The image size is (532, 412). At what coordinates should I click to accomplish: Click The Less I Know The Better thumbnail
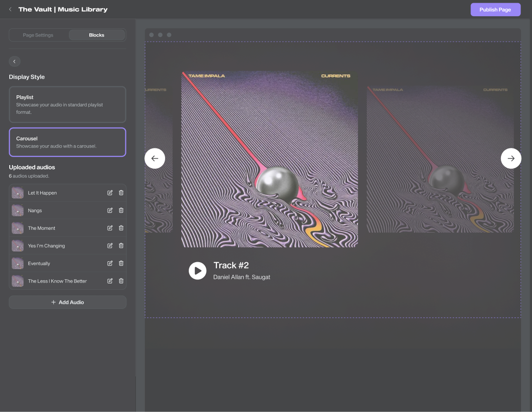tap(18, 281)
